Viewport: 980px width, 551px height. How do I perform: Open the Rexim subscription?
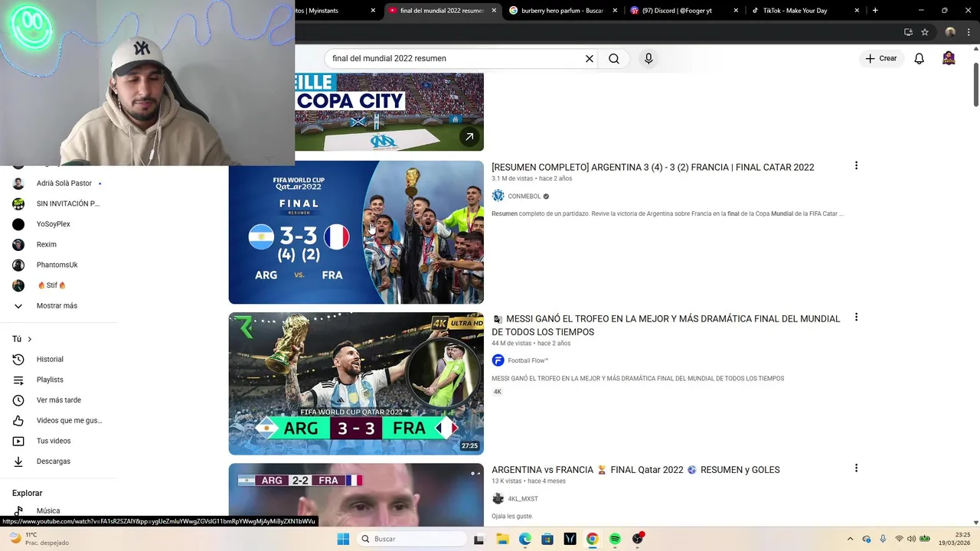(x=47, y=244)
